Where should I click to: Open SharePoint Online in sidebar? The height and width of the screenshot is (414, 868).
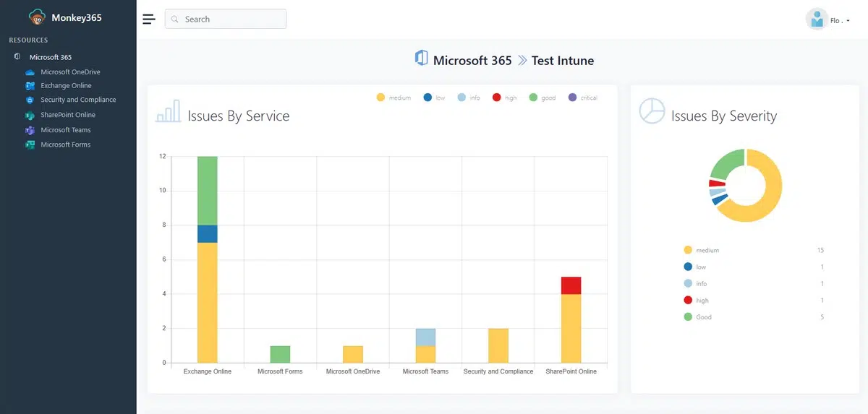click(x=68, y=115)
